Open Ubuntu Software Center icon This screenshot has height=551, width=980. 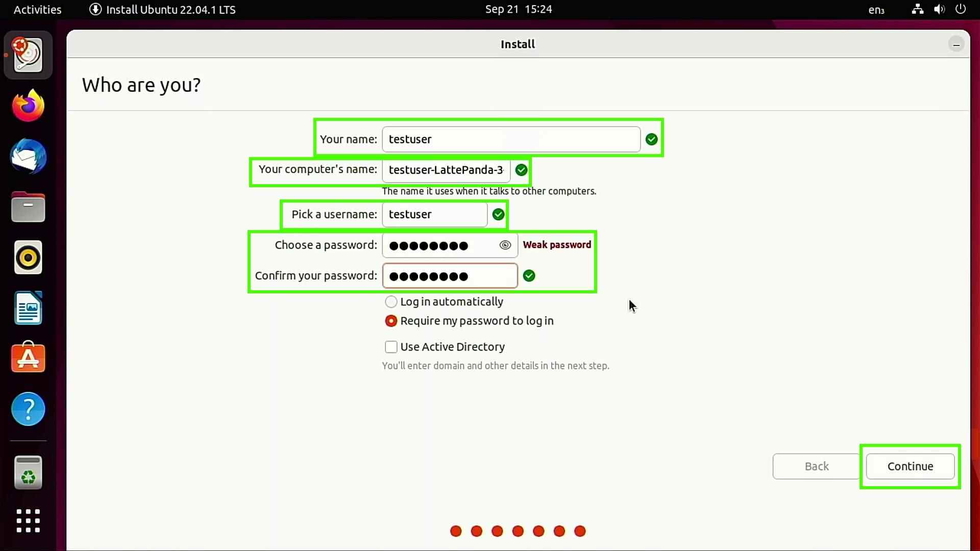[x=28, y=358]
